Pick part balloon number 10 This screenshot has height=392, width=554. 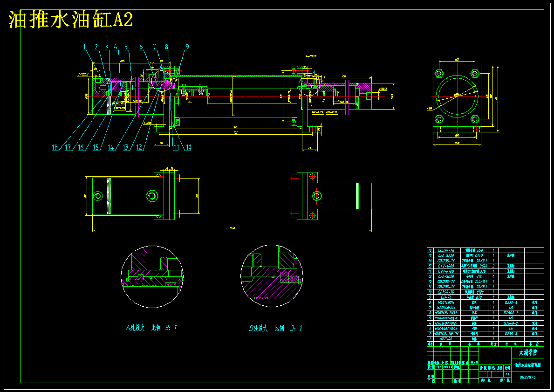(188, 147)
